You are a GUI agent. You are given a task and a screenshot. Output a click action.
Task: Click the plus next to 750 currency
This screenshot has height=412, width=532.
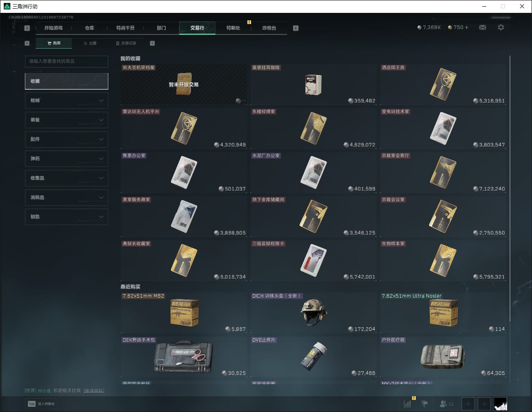466,27
